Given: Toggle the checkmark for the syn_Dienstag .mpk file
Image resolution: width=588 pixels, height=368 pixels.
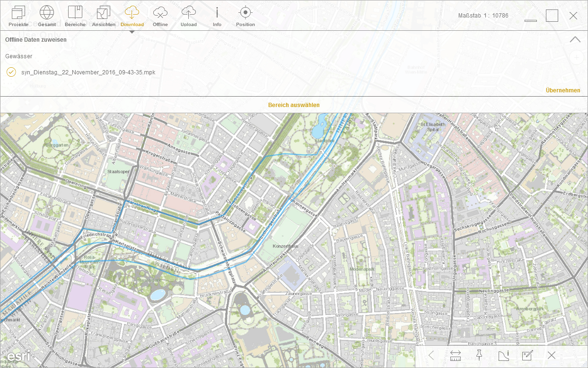Looking at the screenshot, I should (11, 72).
